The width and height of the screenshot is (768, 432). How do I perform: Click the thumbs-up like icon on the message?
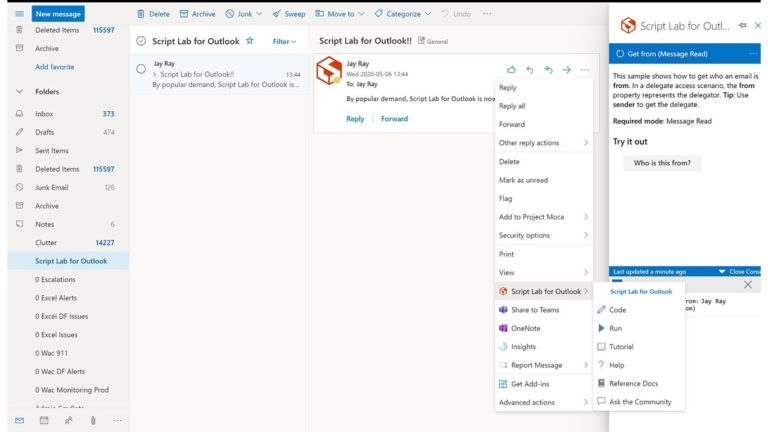click(x=511, y=70)
